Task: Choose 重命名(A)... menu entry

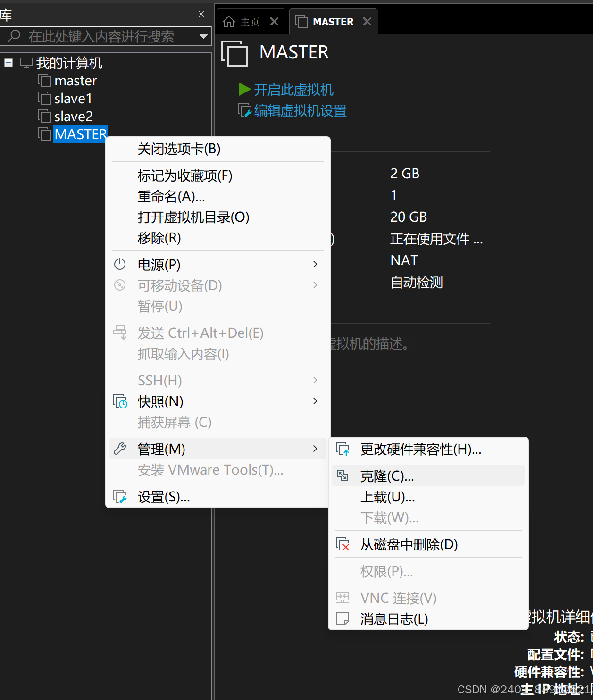Action: pyautogui.click(x=217, y=197)
